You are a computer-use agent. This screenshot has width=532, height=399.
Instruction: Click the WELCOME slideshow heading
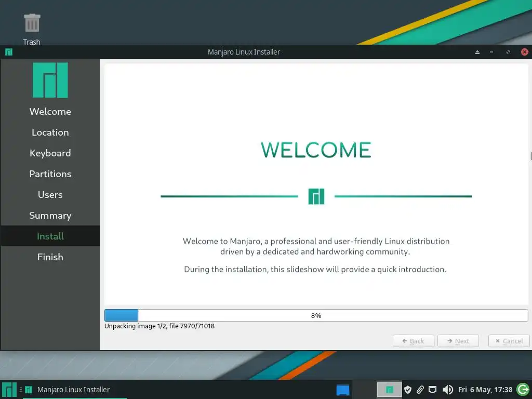(316, 150)
